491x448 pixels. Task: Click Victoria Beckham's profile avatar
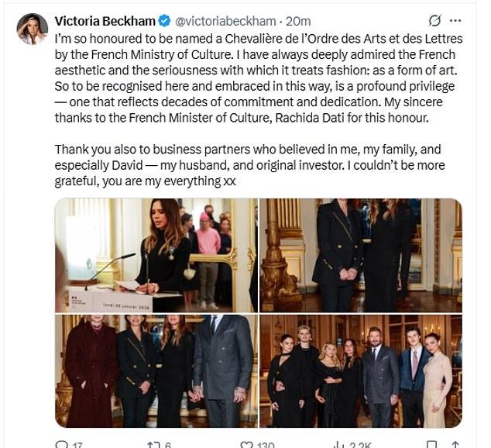32,29
